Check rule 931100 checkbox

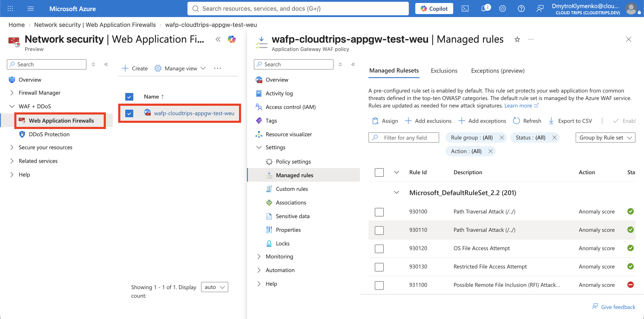(x=379, y=286)
